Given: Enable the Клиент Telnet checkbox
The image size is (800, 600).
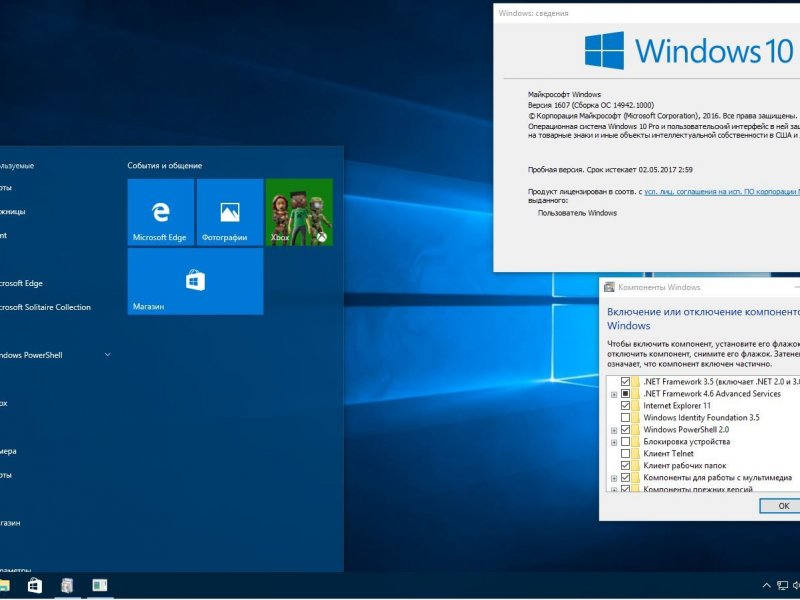Looking at the screenshot, I should (x=625, y=454).
